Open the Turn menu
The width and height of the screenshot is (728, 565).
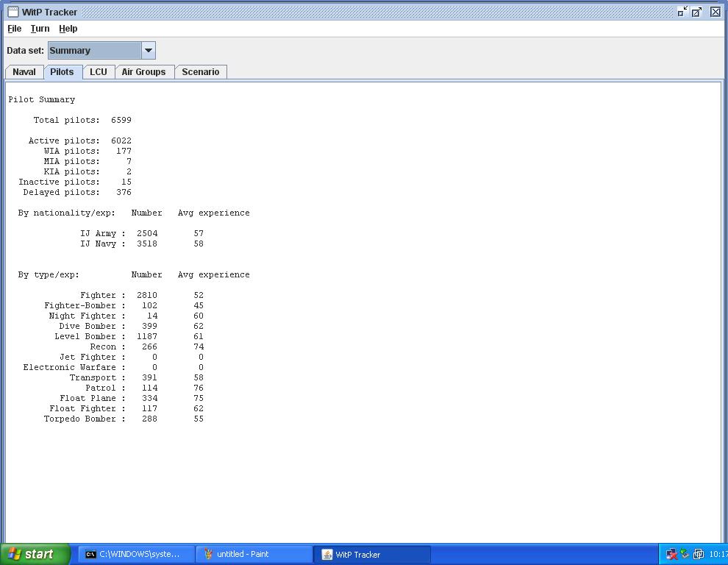click(40, 29)
